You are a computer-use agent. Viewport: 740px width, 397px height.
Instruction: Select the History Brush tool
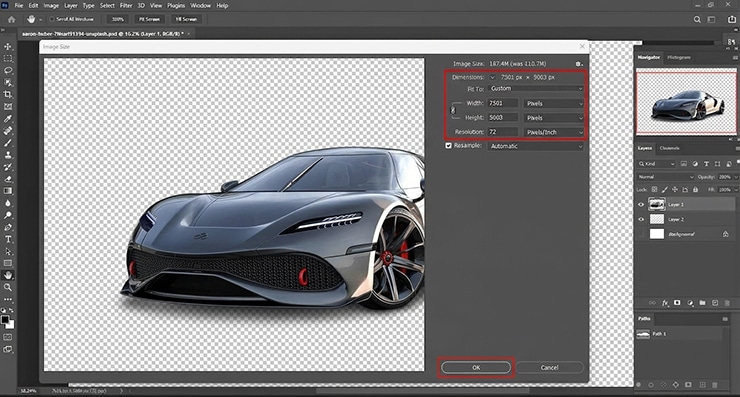point(8,167)
